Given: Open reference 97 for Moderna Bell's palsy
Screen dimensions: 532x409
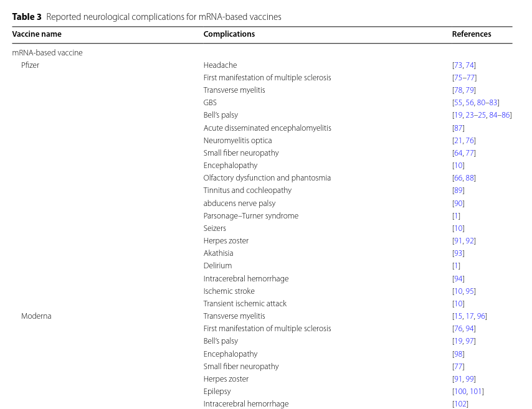Looking at the screenshot, I should tap(470, 341).
